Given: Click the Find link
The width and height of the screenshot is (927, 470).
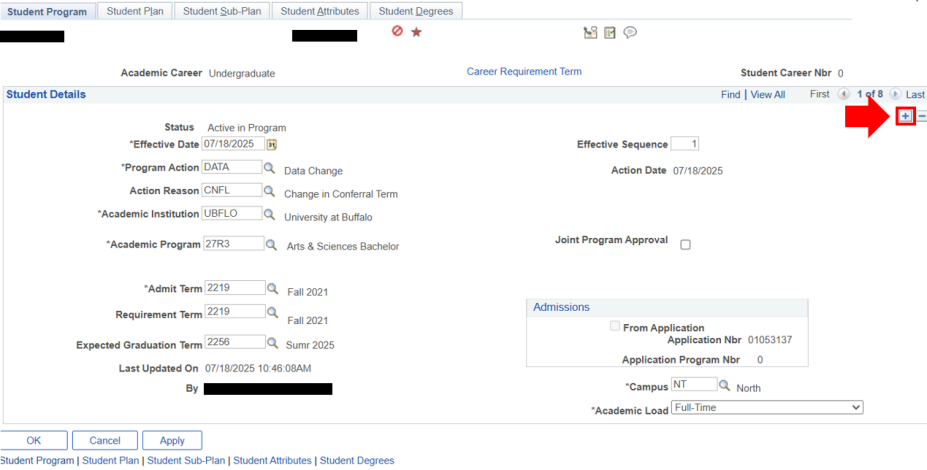Looking at the screenshot, I should 730,95.
